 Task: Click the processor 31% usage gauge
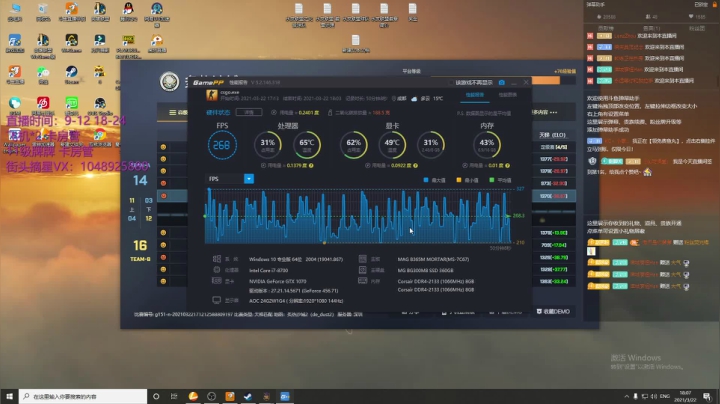coord(268,145)
